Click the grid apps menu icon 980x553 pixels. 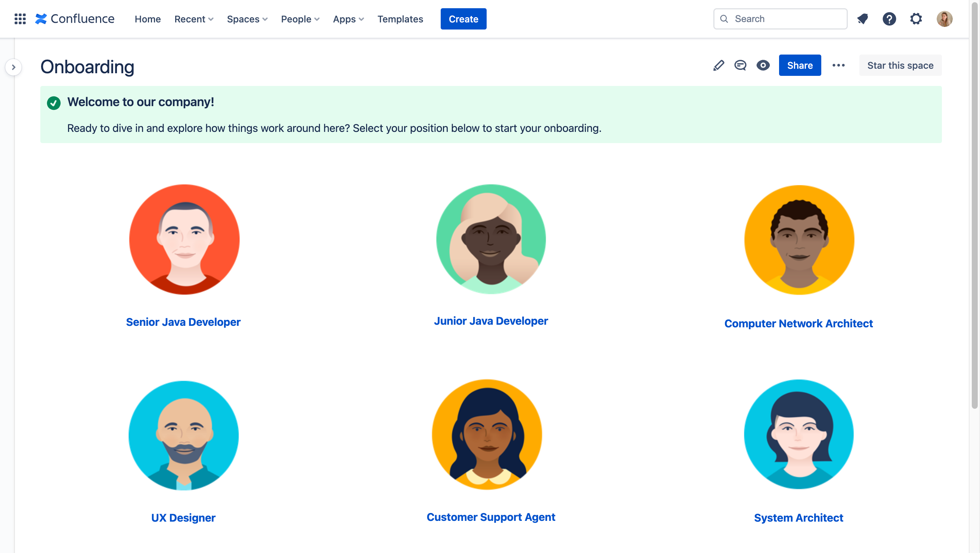pos(19,18)
